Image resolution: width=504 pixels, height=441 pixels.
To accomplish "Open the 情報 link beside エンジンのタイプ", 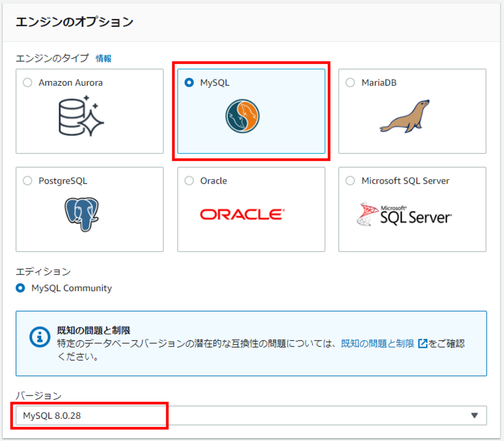I will pos(103,58).
